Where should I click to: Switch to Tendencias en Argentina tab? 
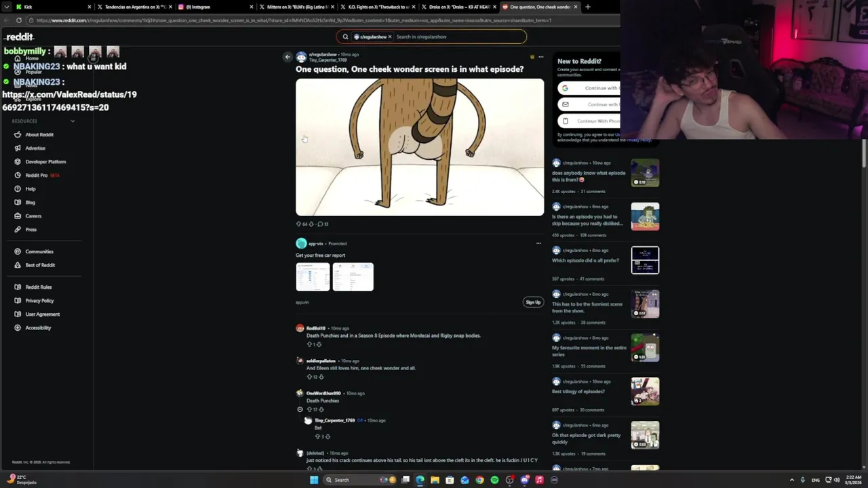[x=134, y=7]
